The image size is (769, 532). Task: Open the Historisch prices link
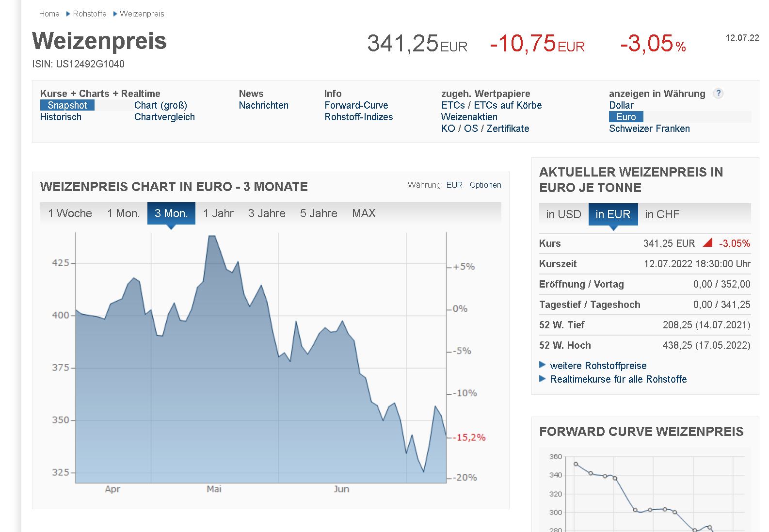point(61,117)
